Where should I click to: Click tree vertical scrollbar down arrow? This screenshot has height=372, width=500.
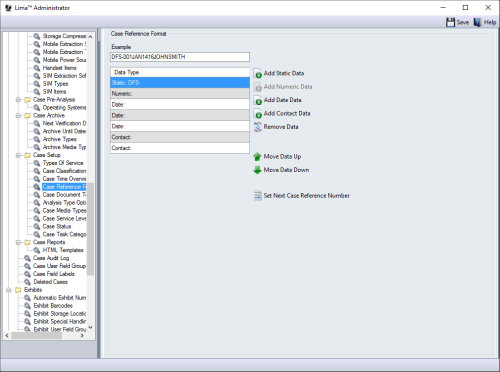tap(90, 328)
